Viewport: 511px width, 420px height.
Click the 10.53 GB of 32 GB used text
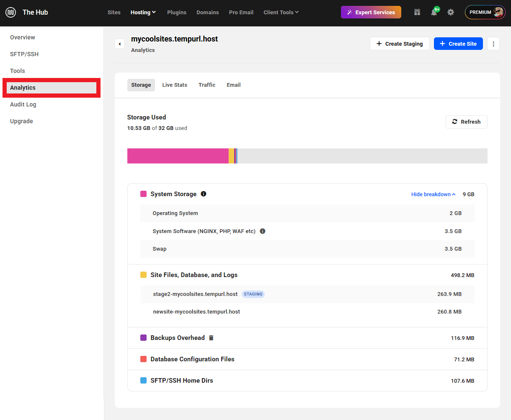point(157,128)
